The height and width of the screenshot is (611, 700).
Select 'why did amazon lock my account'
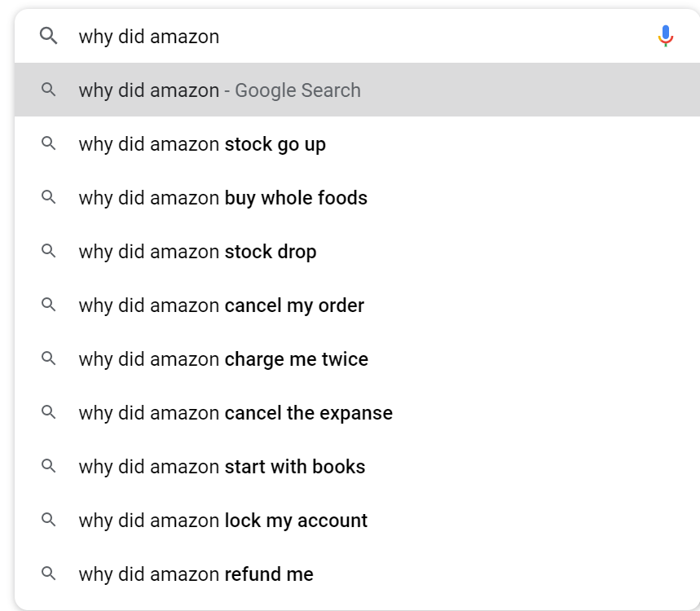[x=357, y=520]
